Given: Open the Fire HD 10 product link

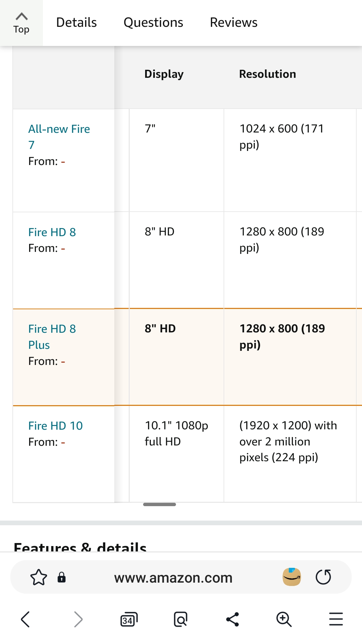Looking at the screenshot, I should pos(55,426).
